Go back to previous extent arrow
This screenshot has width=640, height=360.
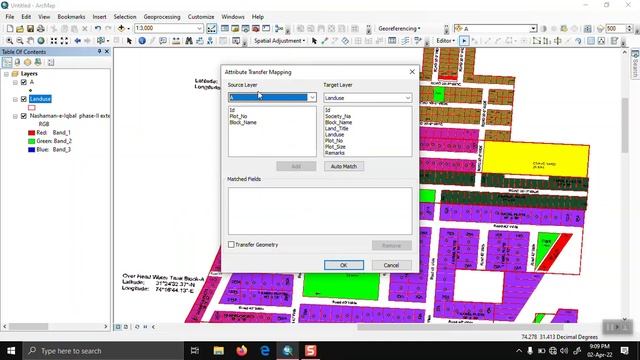coord(78,41)
